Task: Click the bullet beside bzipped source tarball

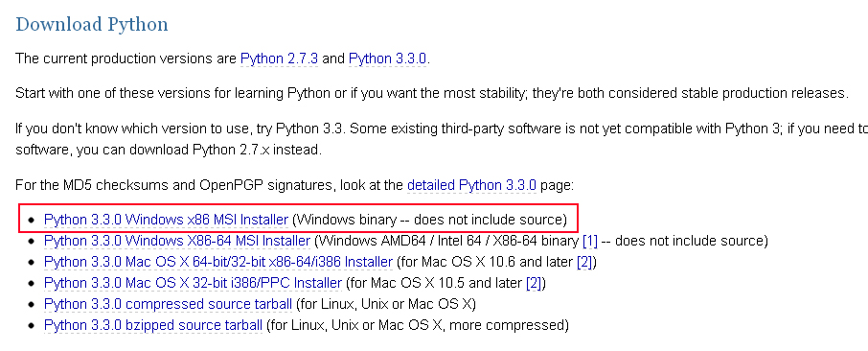Action: (32, 325)
